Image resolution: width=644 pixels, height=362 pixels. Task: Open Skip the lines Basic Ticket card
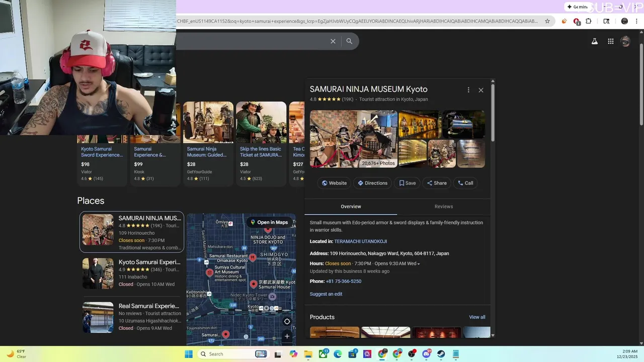(261, 144)
